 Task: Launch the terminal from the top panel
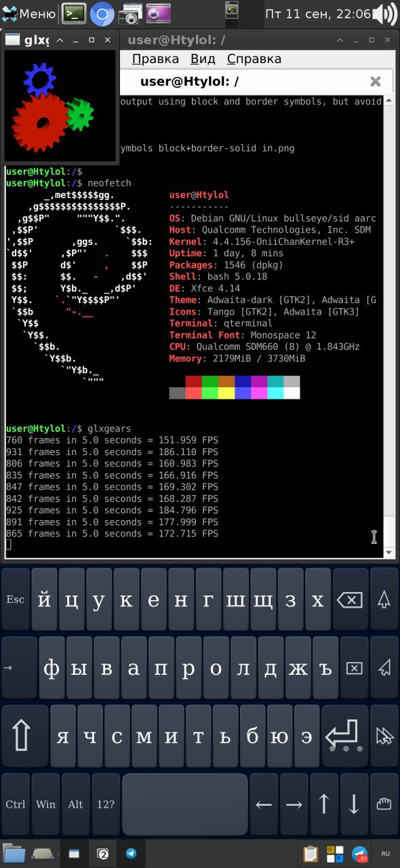74,13
